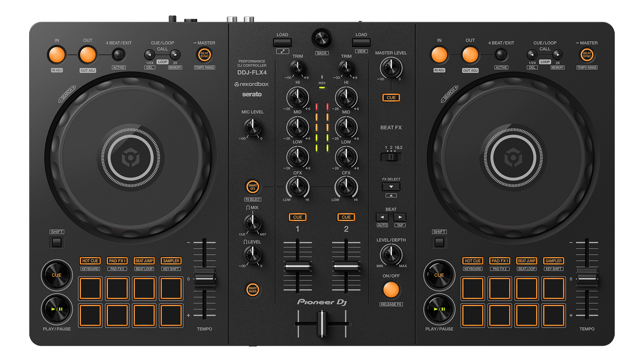The height and width of the screenshot is (362, 644).
Task: Hold the left deck SHIFT button
Action: click(x=57, y=242)
